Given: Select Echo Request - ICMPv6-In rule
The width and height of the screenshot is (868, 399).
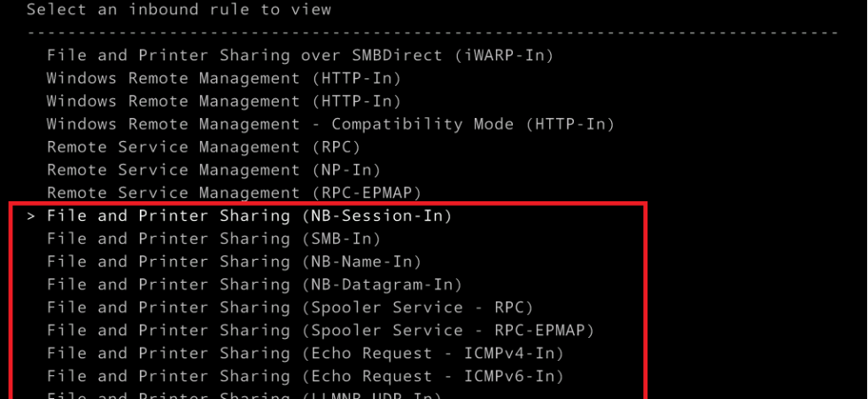Looking at the screenshot, I should [305, 376].
